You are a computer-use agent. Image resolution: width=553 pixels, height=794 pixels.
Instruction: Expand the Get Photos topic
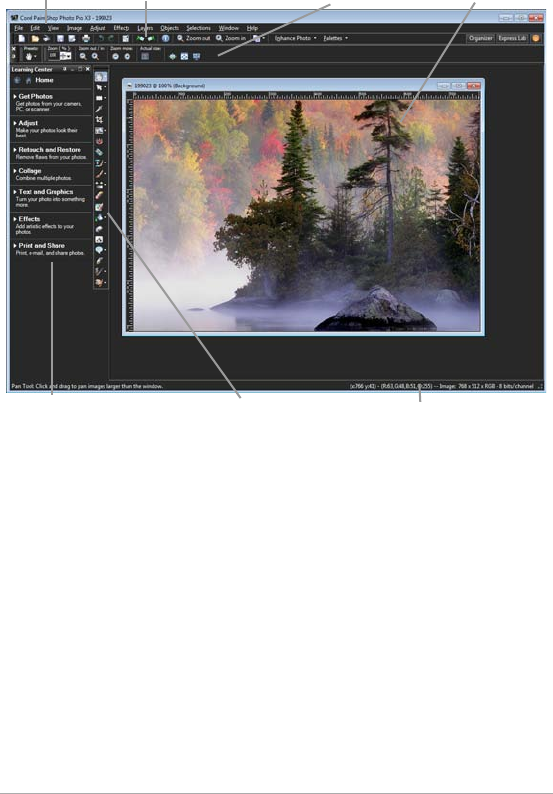(33, 96)
